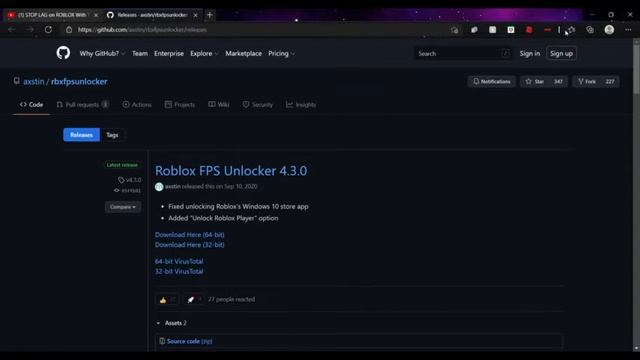Open the 227 forks count
640x360 pixels.
[x=610, y=82]
